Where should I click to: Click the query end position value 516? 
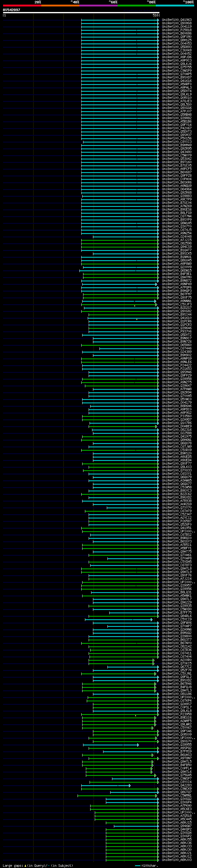pyautogui.click(x=155, y=15)
